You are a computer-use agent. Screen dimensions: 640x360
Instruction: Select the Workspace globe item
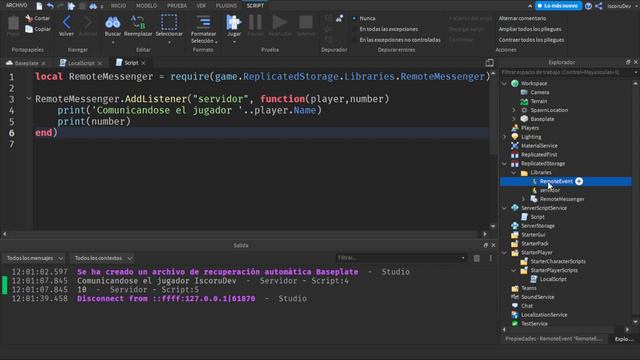(534, 83)
